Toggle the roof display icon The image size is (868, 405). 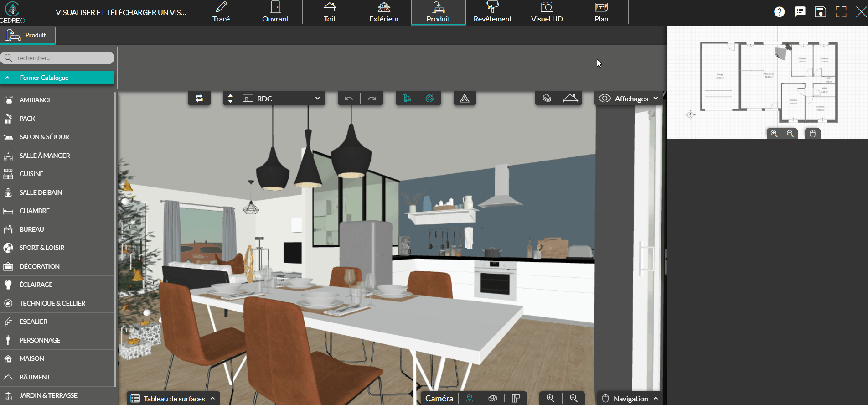[570, 99]
